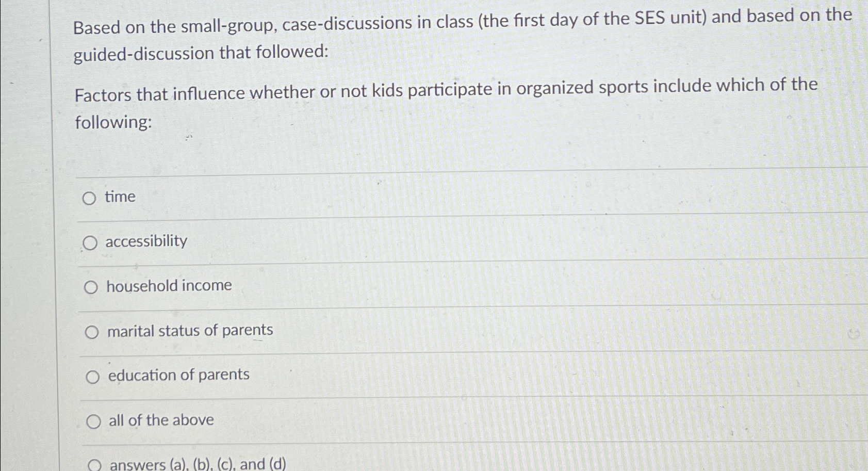Click the "accessibility" answer label
This screenshot has width=868, height=471.
[146, 241]
